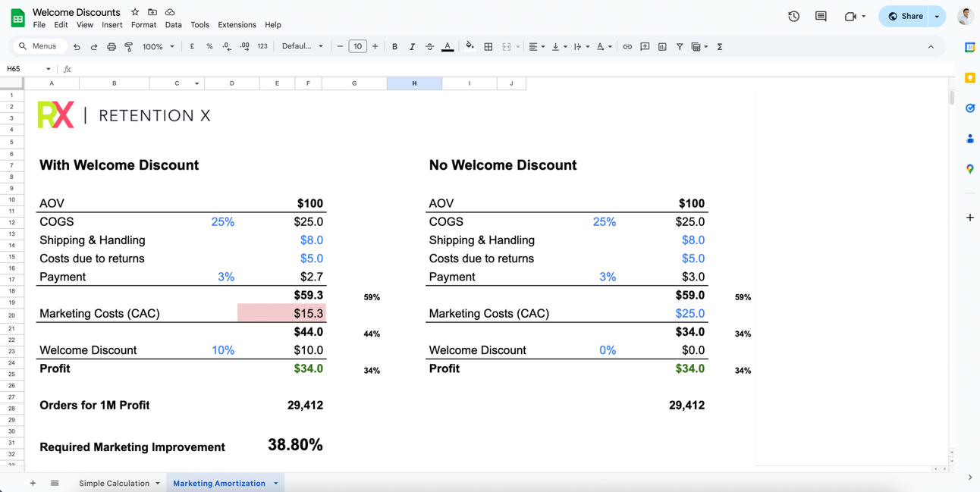Image resolution: width=980 pixels, height=492 pixels.
Task: Open the Edit menu
Action: [x=61, y=25]
